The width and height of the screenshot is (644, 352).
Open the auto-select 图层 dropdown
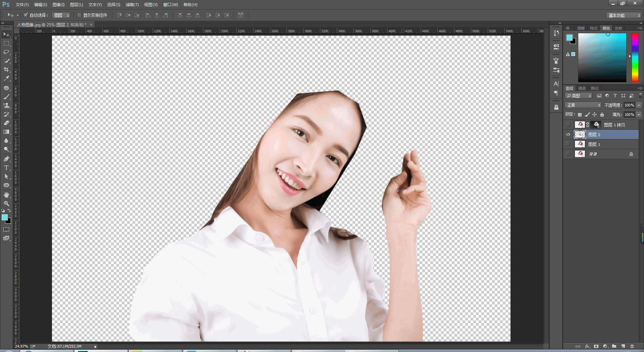[61, 15]
